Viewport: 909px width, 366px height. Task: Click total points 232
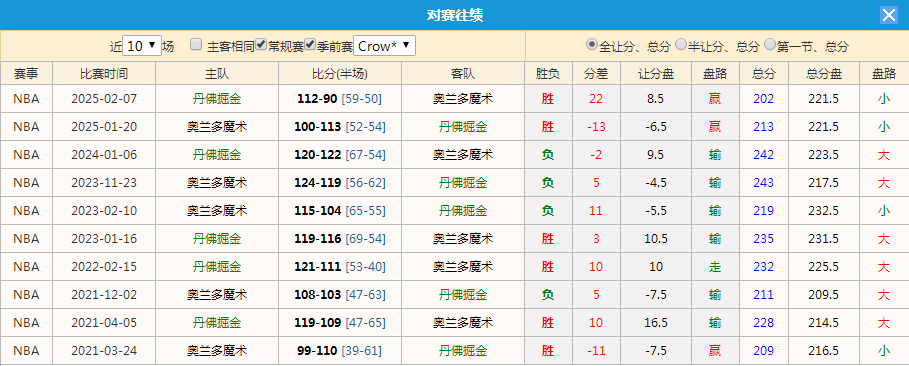763,267
